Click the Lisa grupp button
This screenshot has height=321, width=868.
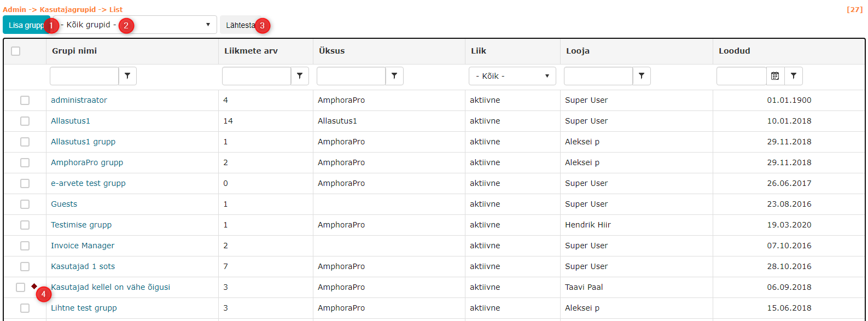point(25,25)
